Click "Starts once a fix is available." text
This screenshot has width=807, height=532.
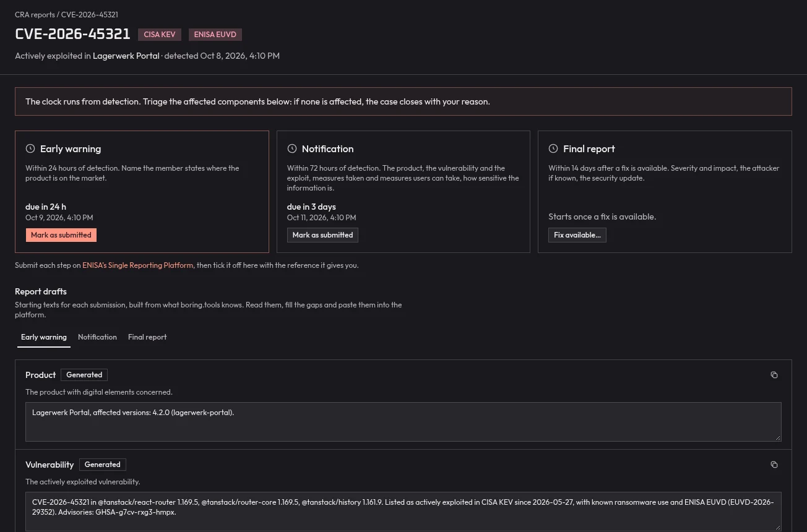pos(602,217)
